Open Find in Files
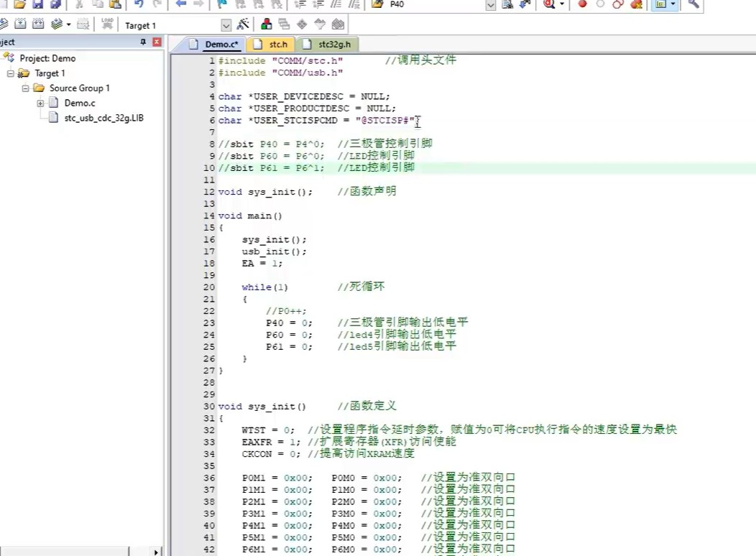Image resolution: width=756 pixels, height=556 pixels. pyautogui.click(x=377, y=4)
